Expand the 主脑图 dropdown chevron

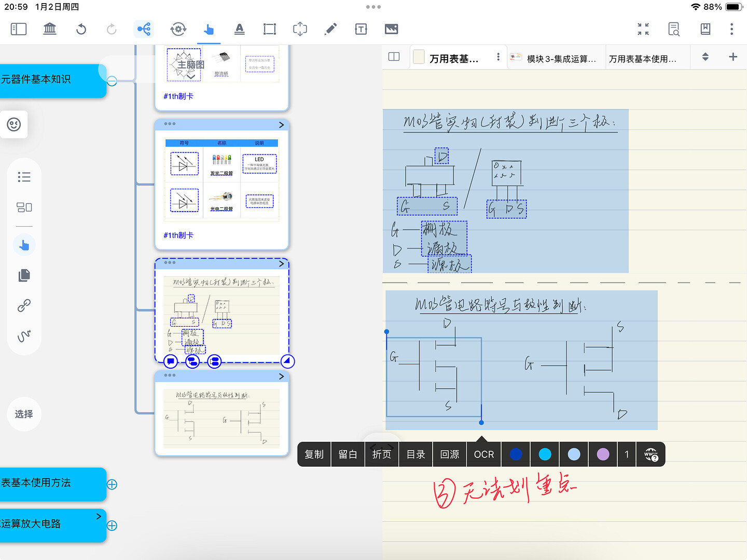tap(191, 76)
